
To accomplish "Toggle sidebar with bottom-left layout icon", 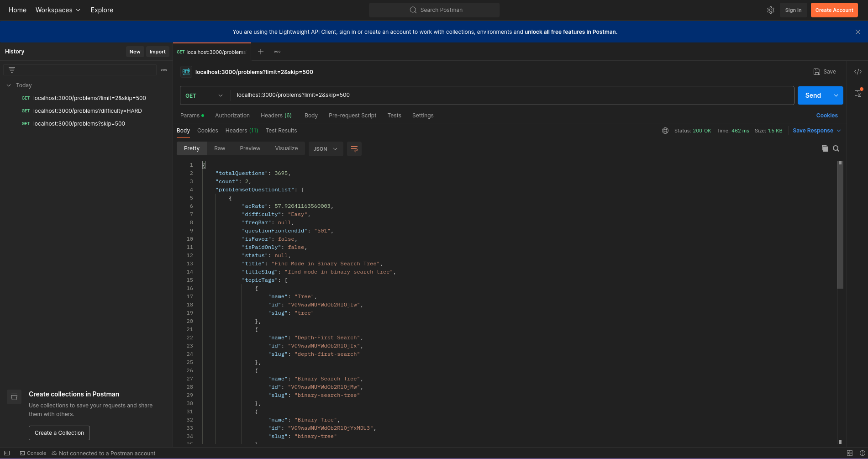I will click(x=7, y=453).
